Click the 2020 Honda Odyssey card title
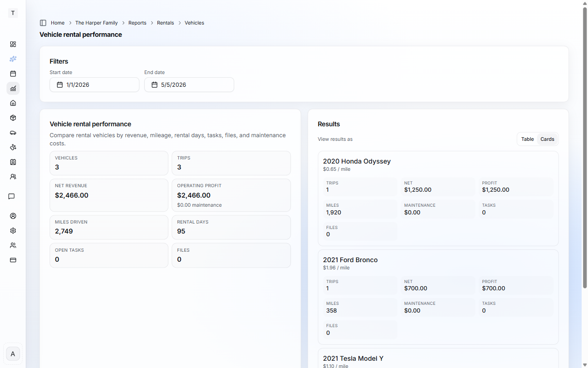 [357, 161]
